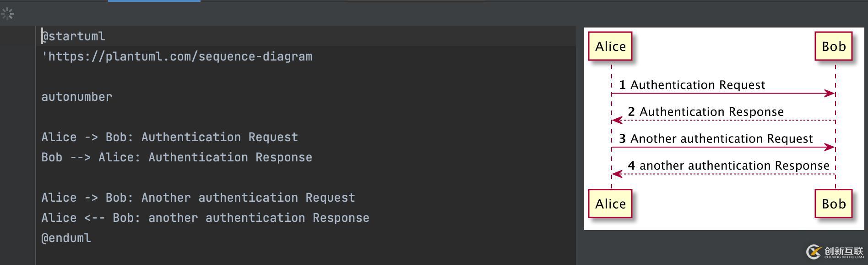Click the arrowhead of message 2 at Alice's lifeline
Screen dimensions: 868x265
(x=617, y=121)
